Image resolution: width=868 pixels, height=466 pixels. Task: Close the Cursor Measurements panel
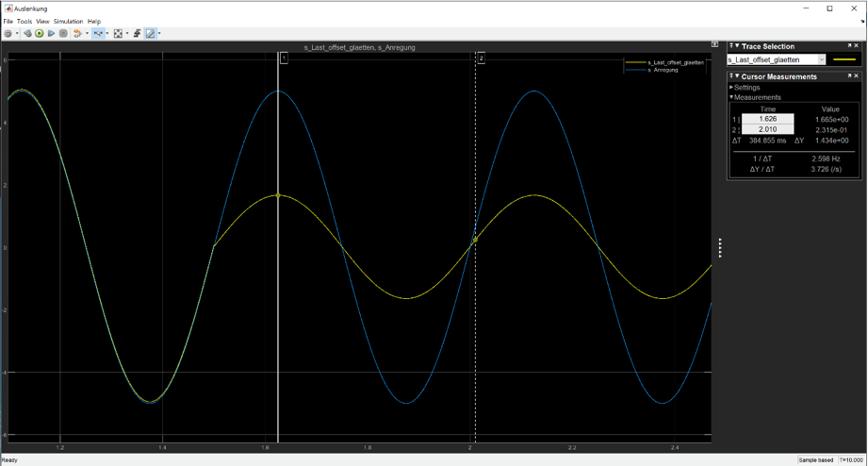859,76
